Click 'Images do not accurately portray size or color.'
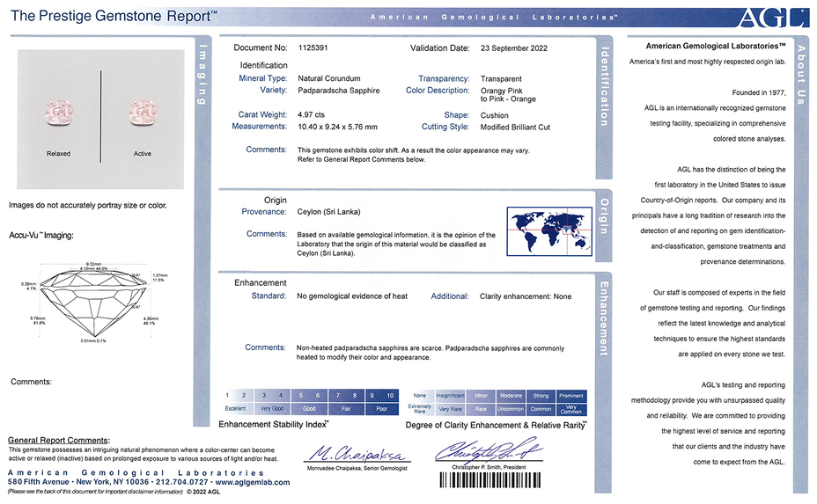817x504 pixels. (87, 206)
